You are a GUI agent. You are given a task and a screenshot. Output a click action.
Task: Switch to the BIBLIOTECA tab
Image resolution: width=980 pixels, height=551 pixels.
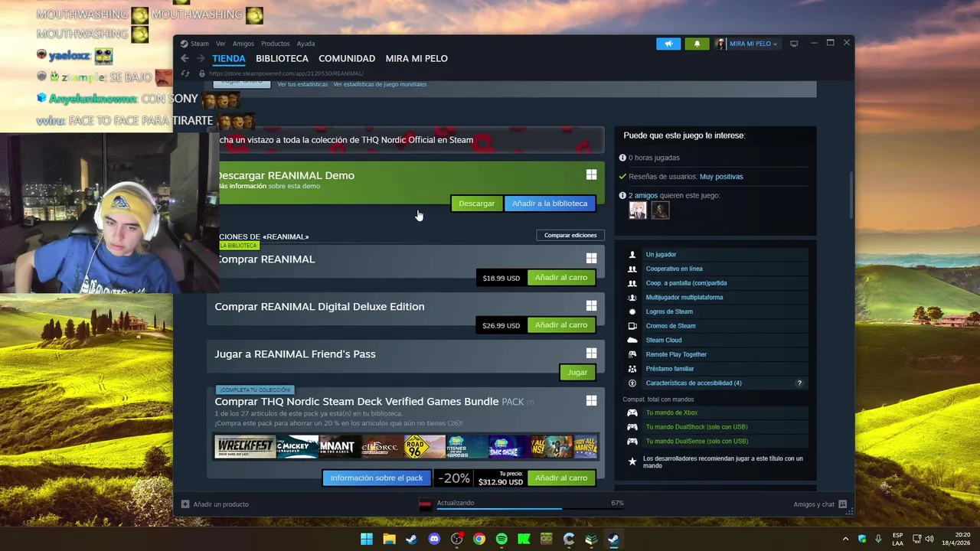[282, 58]
